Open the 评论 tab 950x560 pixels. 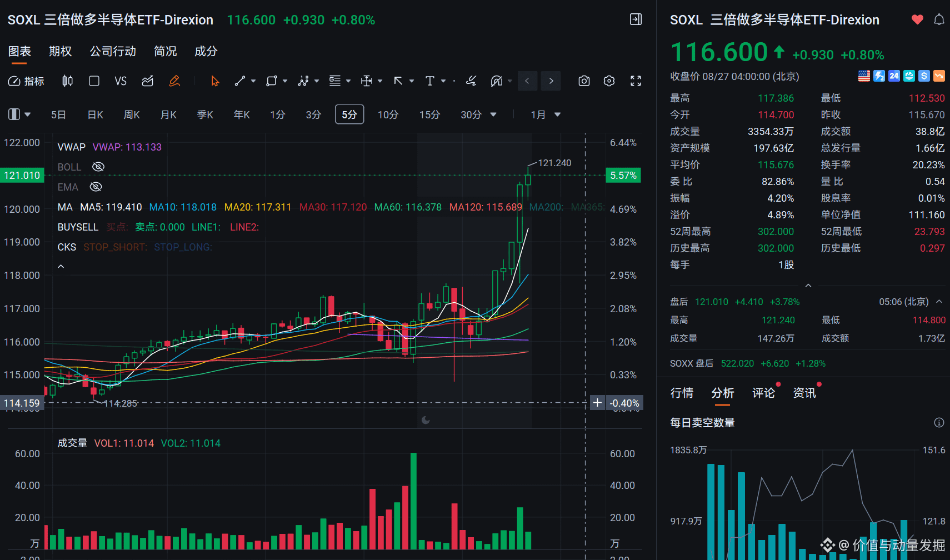(763, 393)
